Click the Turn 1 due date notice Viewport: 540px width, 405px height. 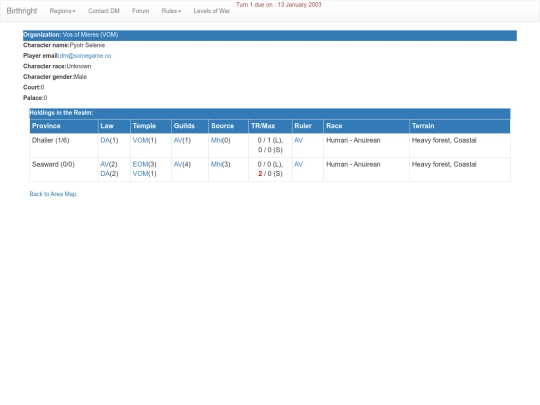coord(279,5)
